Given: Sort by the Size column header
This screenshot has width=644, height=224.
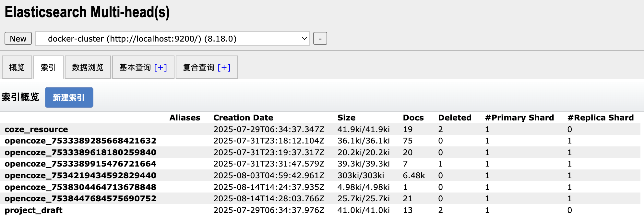Looking at the screenshot, I should point(346,118).
